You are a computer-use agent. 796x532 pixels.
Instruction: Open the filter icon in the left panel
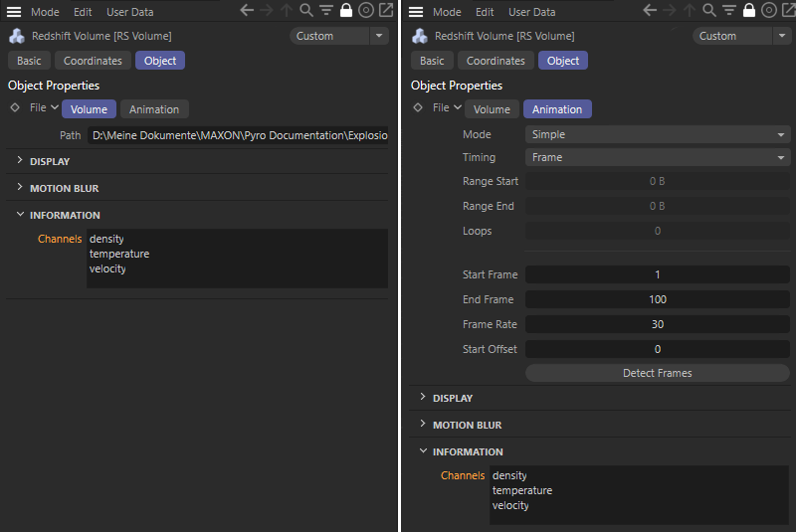pyautogui.click(x=325, y=11)
